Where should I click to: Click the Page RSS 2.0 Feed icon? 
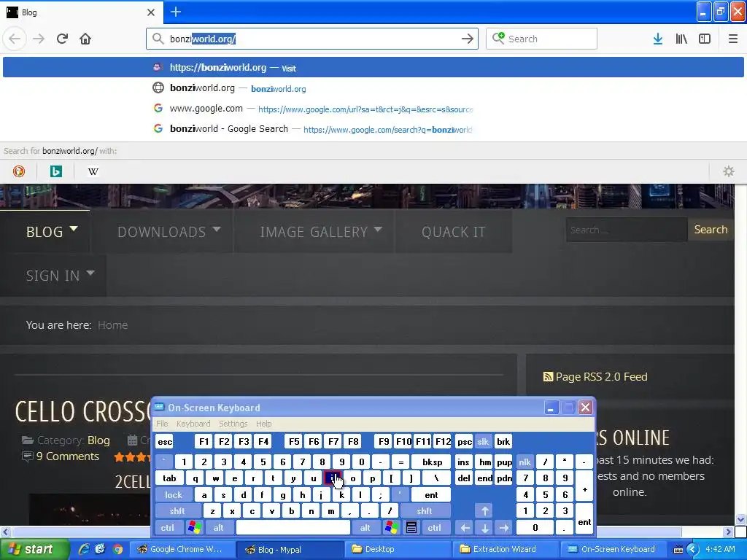(x=548, y=377)
